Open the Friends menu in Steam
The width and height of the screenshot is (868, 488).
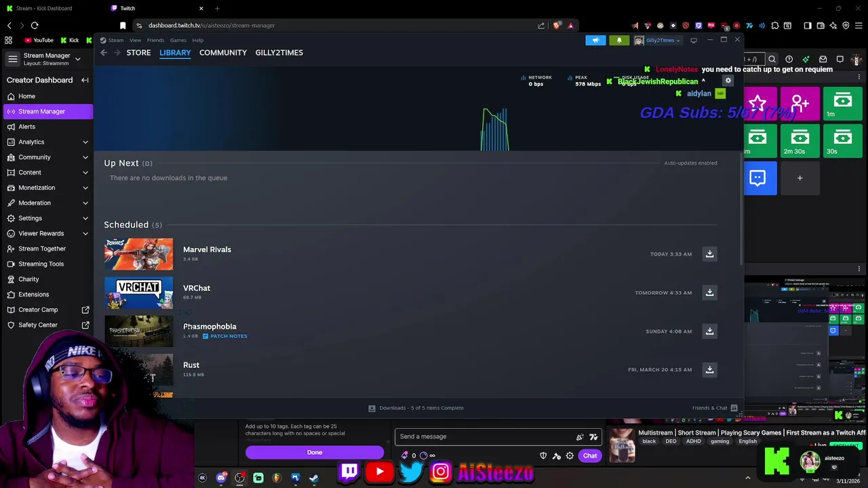(155, 40)
